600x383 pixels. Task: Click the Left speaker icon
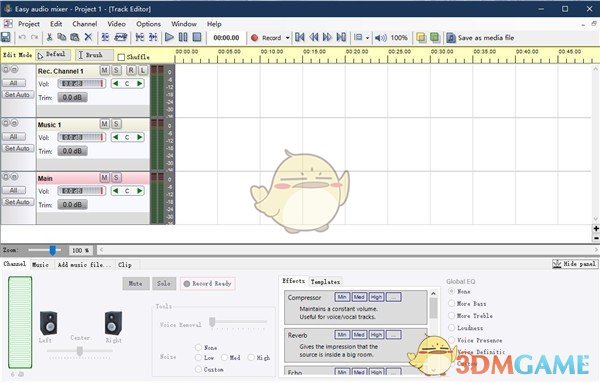(49, 323)
